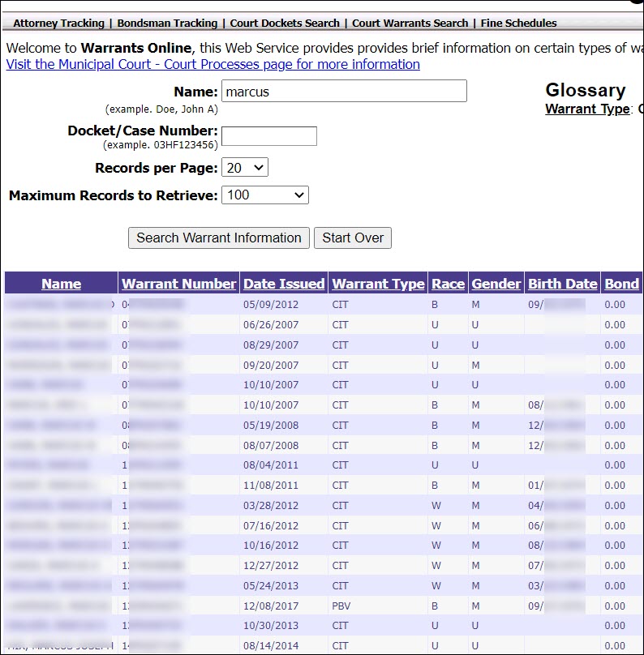Select date issued 06/26/2007
The width and height of the screenshot is (644, 655).
[x=271, y=324]
